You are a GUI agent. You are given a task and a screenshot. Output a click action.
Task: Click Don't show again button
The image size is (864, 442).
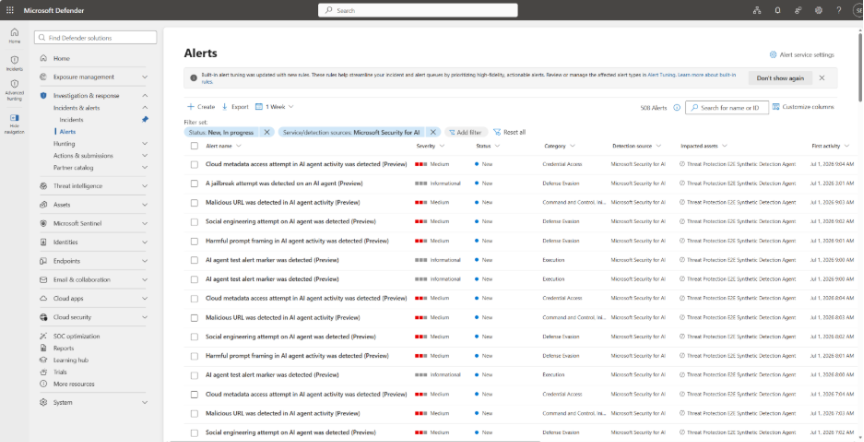pyautogui.click(x=780, y=78)
